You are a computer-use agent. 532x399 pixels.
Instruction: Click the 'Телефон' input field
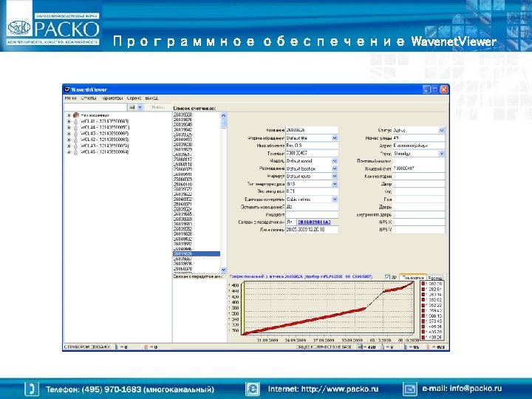(312, 154)
